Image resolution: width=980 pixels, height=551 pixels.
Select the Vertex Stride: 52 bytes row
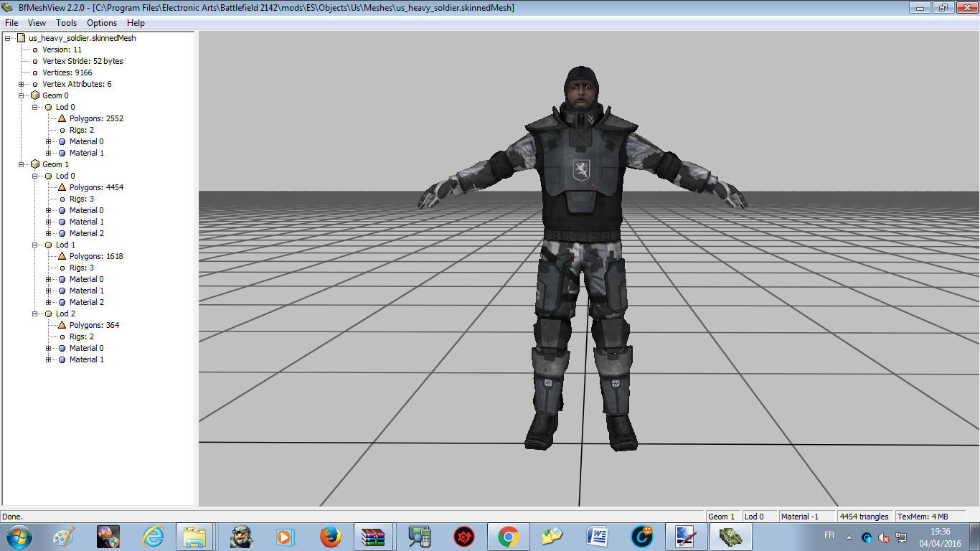point(83,61)
